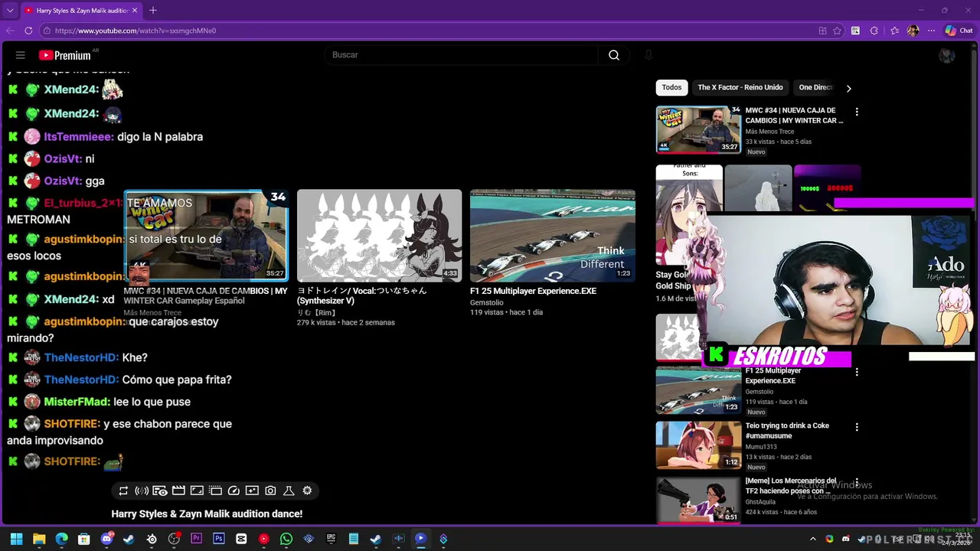This screenshot has height=551, width=980.
Task: Open F1 25 Multiplayer Experience.EXE end-screen thumbnail
Action: click(x=552, y=236)
